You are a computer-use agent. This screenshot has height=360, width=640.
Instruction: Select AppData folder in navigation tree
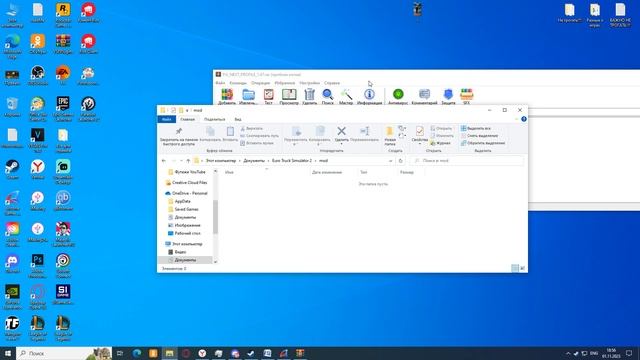coord(180,201)
